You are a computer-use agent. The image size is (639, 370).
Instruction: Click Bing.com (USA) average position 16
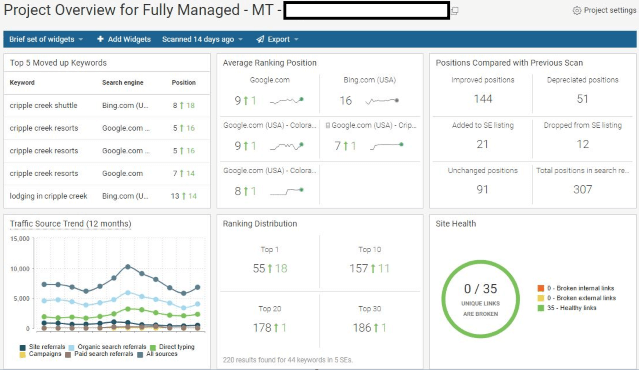point(346,101)
